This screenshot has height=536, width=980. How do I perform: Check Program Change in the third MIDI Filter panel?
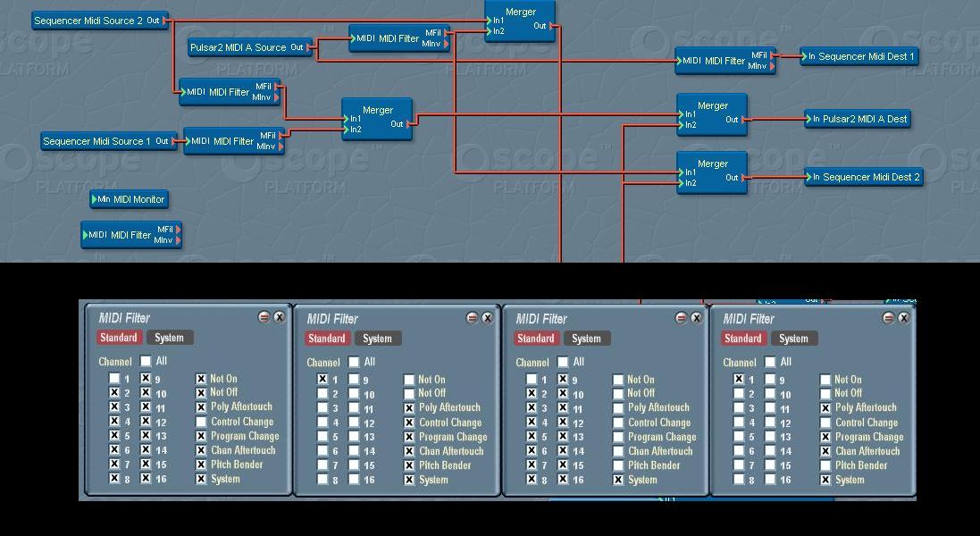tap(618, 437)
